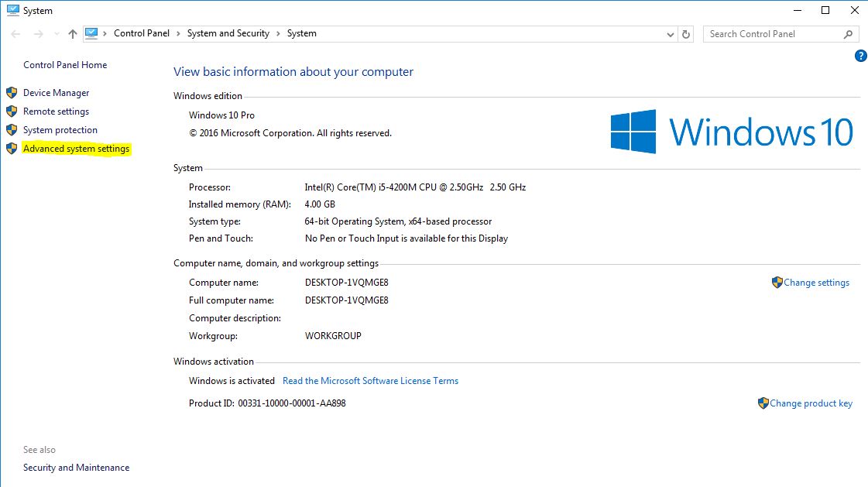Open the address bar dropdown arrow
The width and height of the screenshot is (868, 487).
coord(671,34)
